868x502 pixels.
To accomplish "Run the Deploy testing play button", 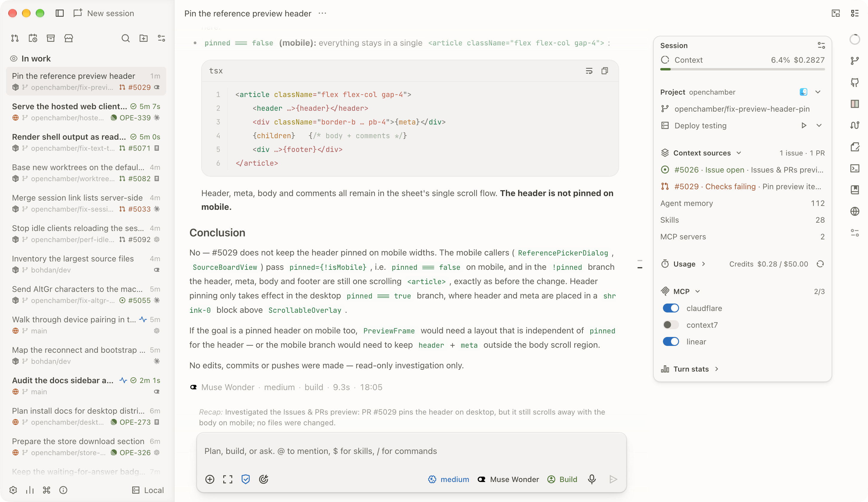I will [804, 125].
